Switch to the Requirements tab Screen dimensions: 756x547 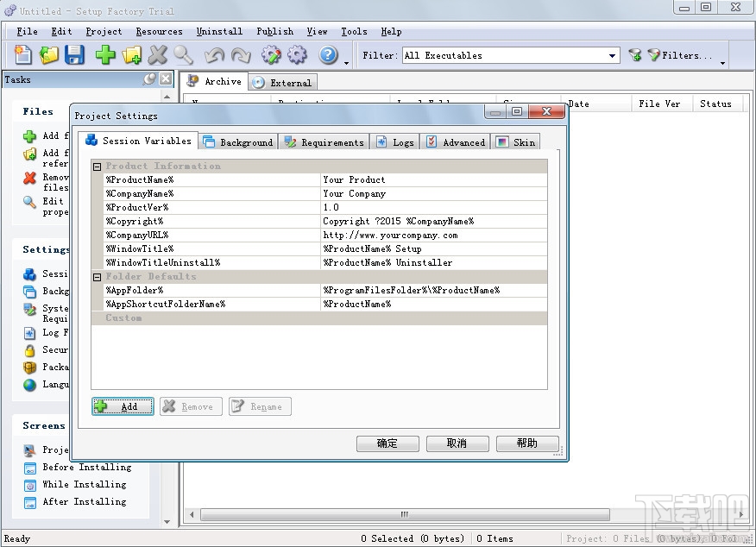[x=331, y=141]
